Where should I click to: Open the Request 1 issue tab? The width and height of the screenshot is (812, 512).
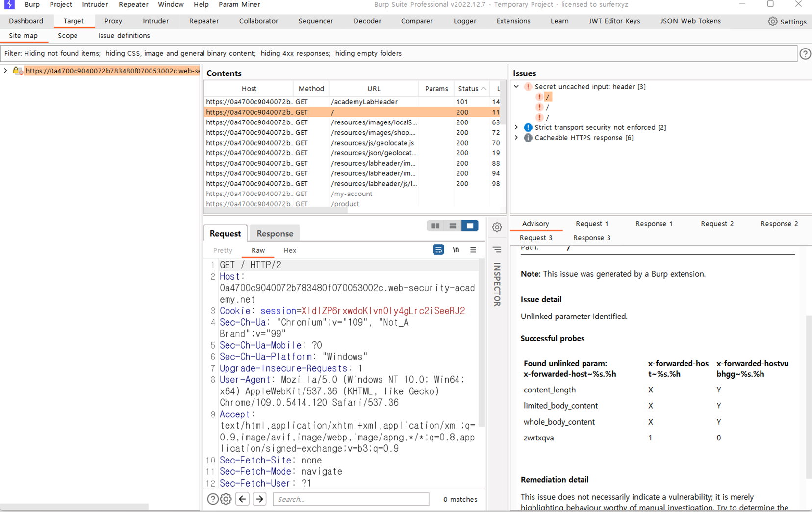tap(592, 224)
